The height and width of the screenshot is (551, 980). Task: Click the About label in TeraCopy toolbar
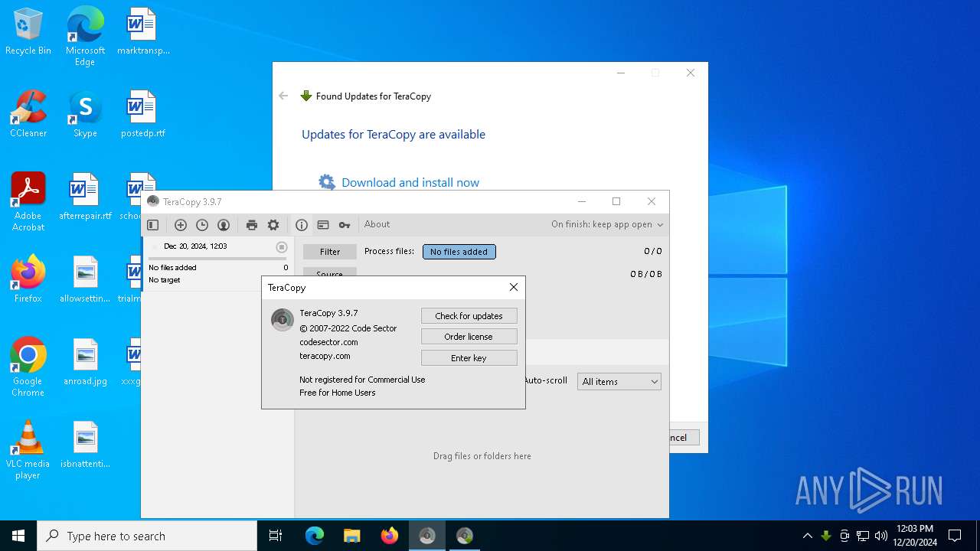pos(377,225)
